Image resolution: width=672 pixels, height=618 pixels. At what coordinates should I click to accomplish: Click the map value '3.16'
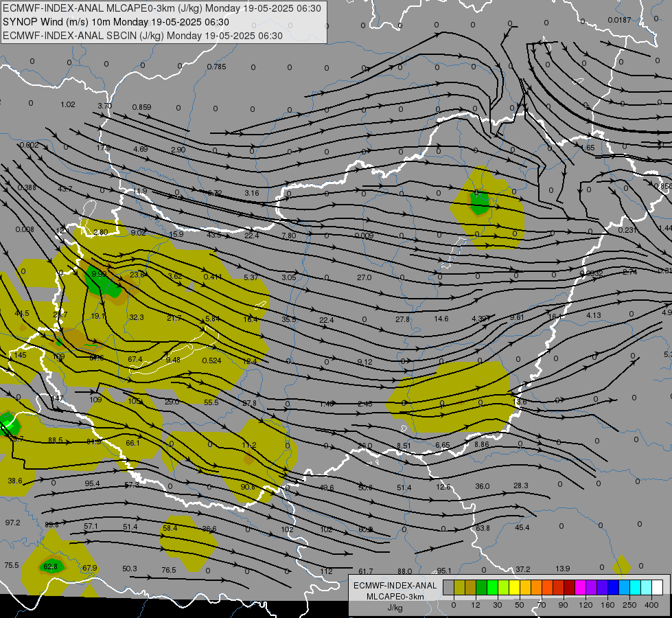(252, 193)
